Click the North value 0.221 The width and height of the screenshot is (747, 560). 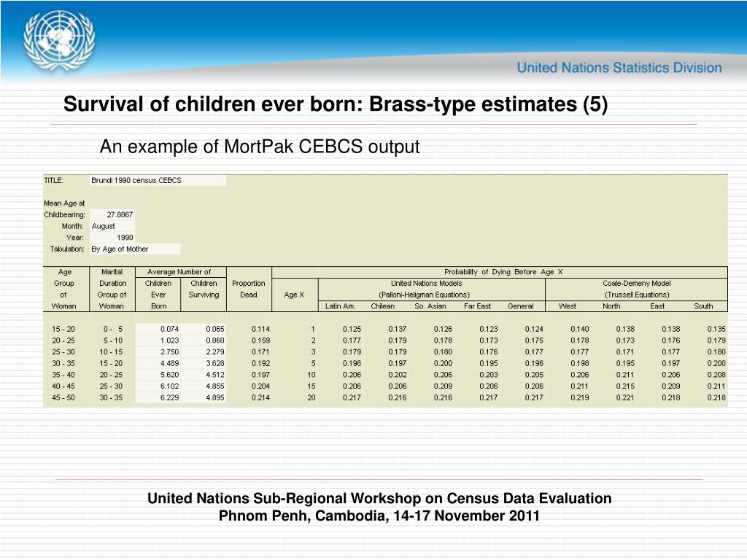point(625,397)
